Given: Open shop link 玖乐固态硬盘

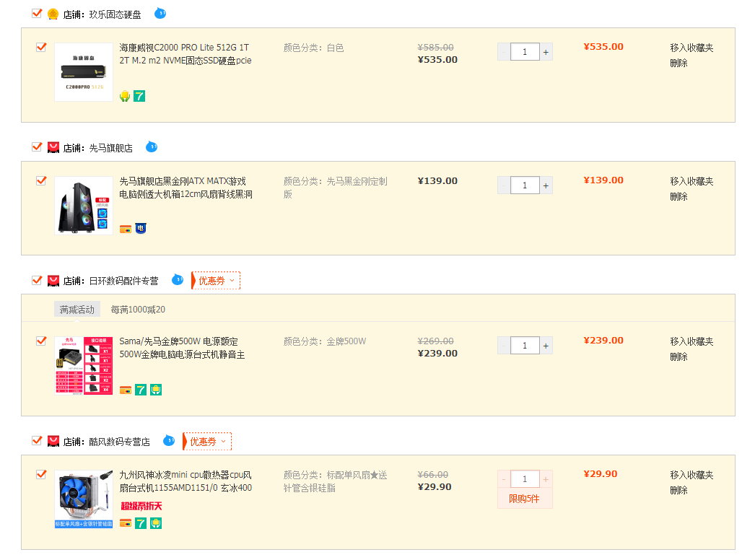Looking at the screenshot, I should [115, 14].
